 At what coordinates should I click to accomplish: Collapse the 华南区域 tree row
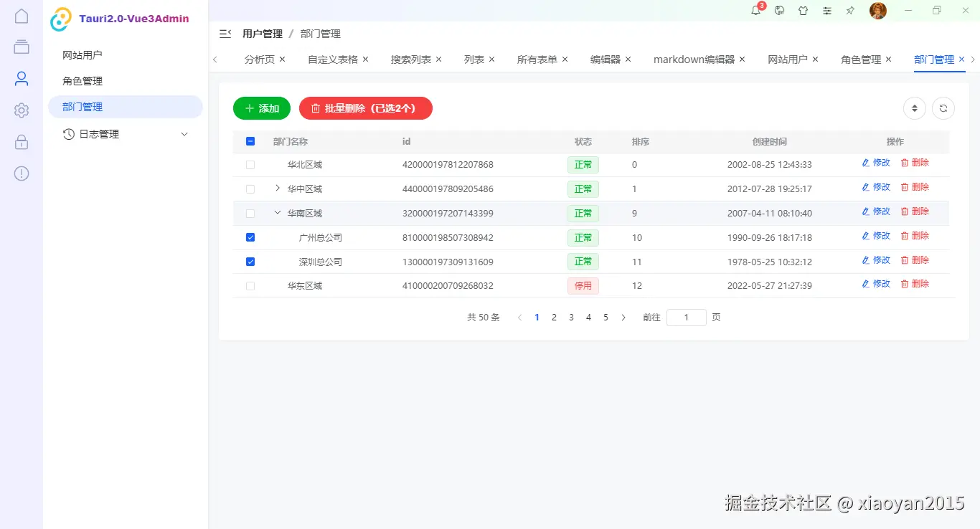[277, 213]
